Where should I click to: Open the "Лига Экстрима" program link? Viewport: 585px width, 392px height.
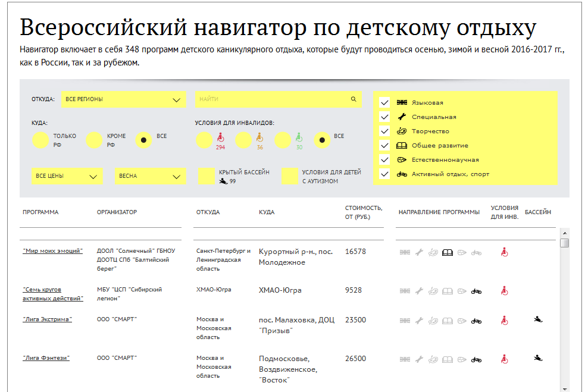[x=48, y=319]
